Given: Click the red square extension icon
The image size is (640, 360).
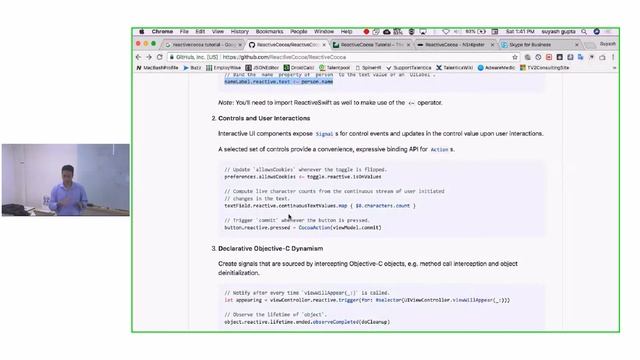Looking at the screenshot, I should [x=549, y=57].
